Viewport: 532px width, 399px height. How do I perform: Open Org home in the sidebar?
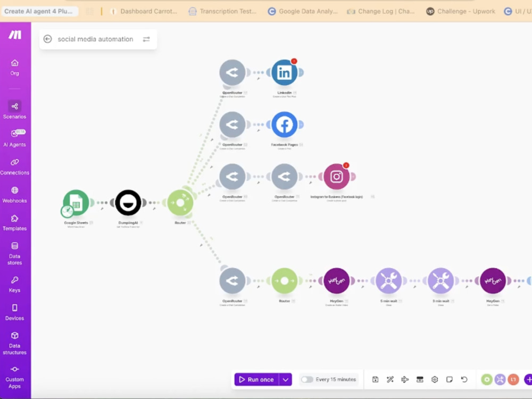(x=14, y=67)
